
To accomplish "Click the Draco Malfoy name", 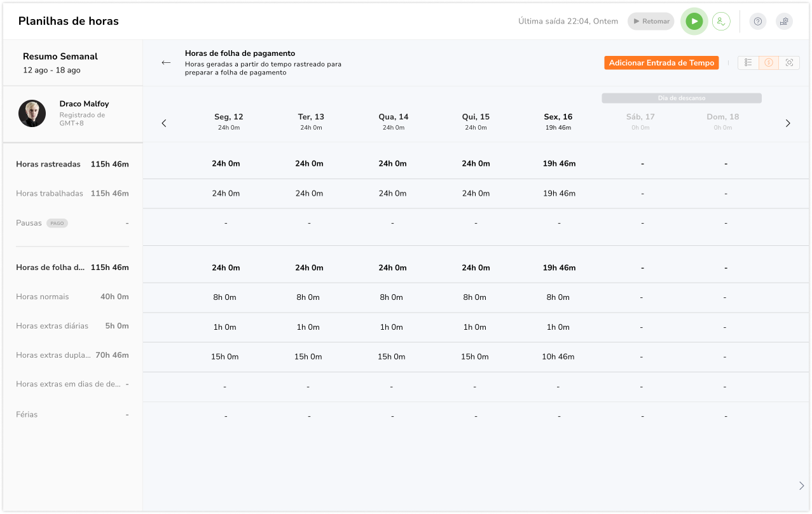I will click(84, 104).
